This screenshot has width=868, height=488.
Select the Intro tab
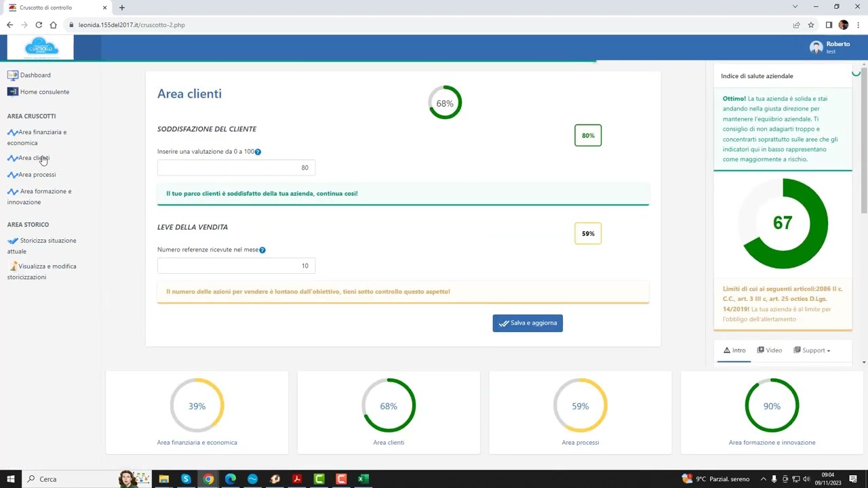click(x=734, y=350)
